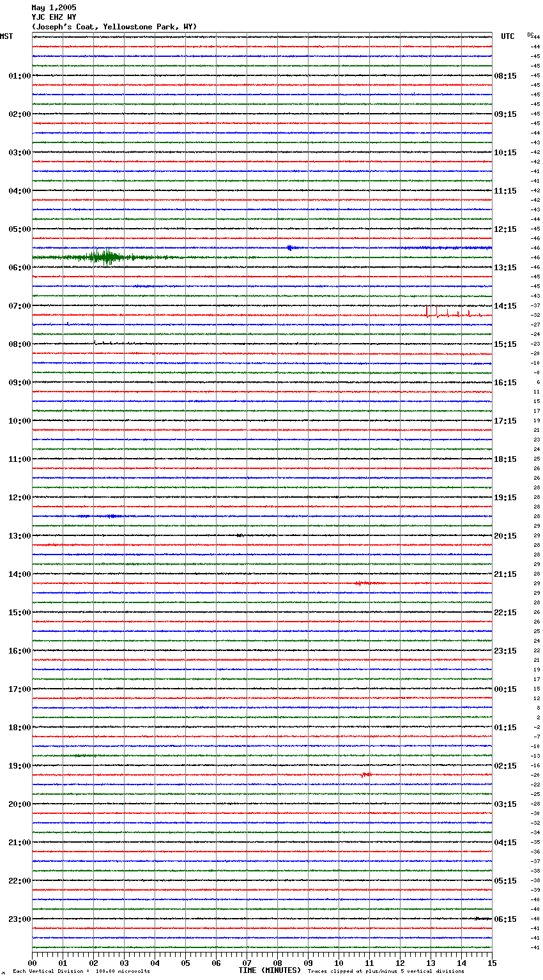The height and width of the screenshot is (980, 543).
Task: Click the 12:15 UTC time label
Action: click(x=505, y=229)
